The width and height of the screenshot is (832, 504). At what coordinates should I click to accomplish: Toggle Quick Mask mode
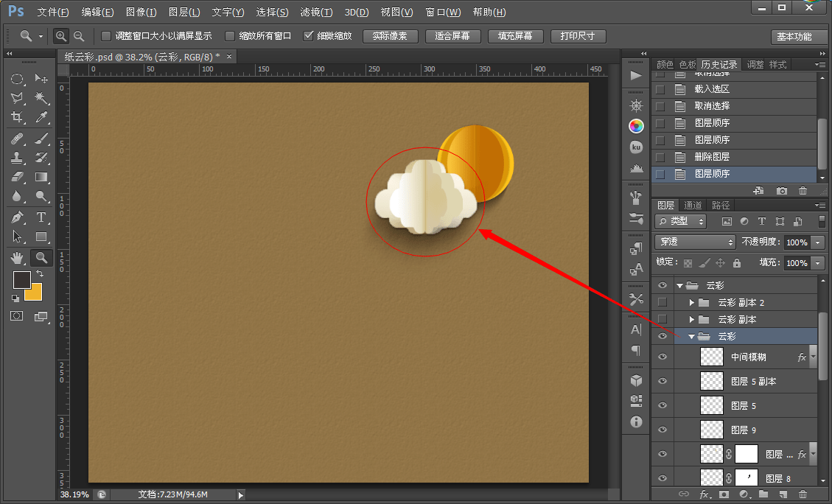17,316
